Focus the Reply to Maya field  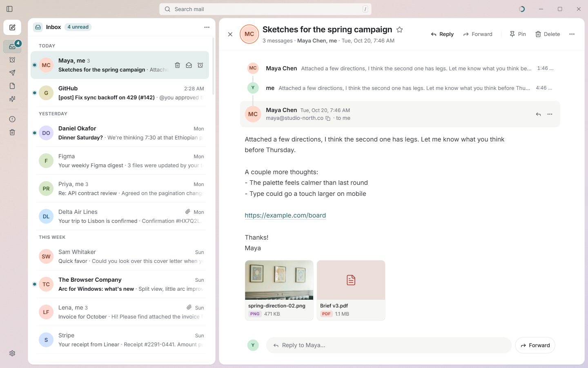coord(389,346)
